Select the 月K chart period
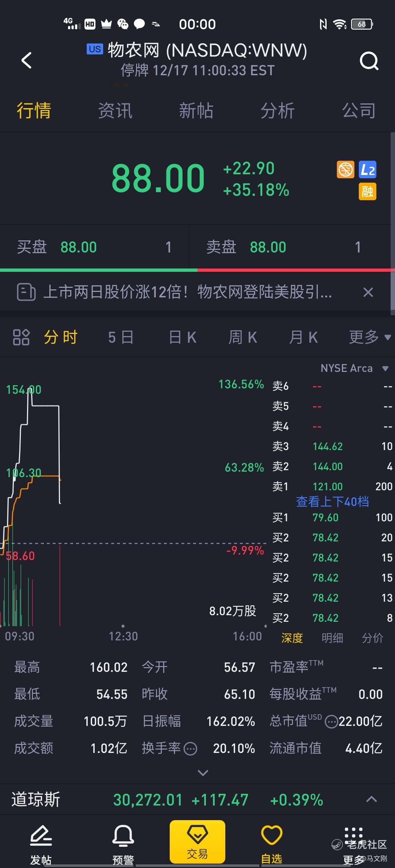The width and height of the screenshot is (395, 868). [x=303, y=337]
